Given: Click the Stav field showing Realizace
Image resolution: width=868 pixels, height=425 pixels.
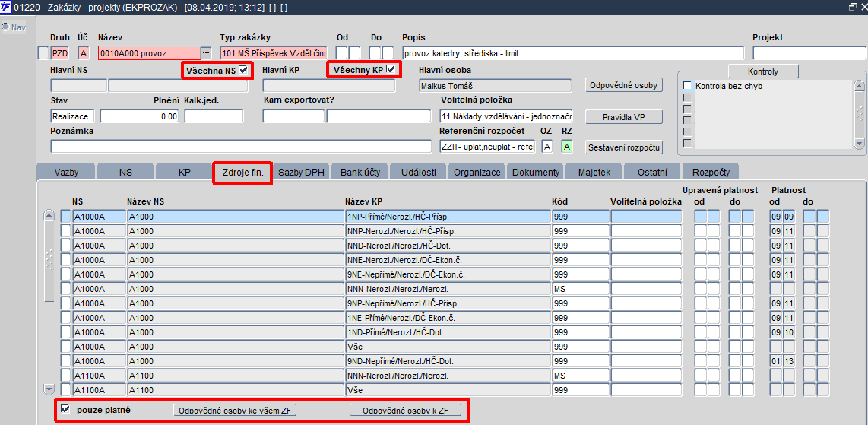Looking at the screenshot, I should coord(72,116).
